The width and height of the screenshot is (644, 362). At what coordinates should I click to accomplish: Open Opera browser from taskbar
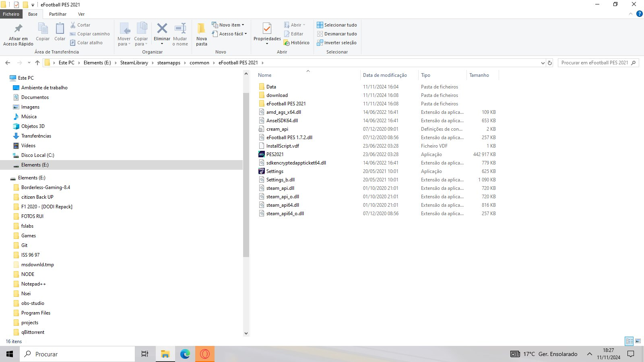click(205, 354)
